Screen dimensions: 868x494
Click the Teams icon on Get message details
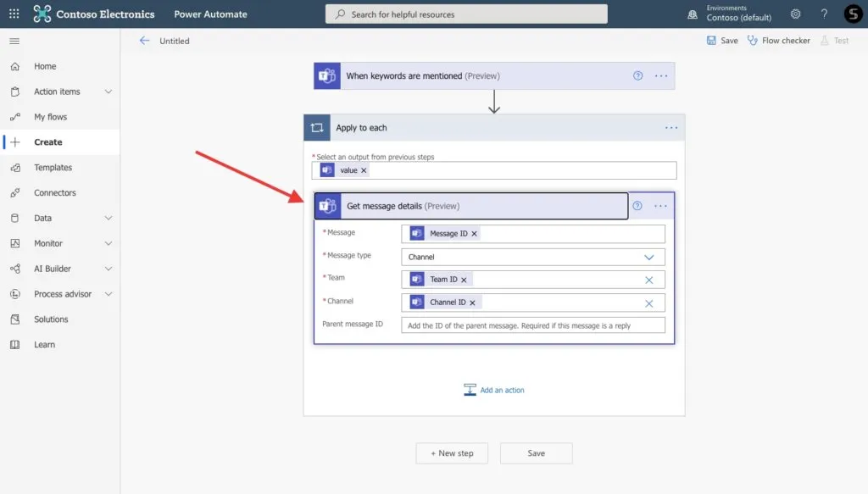click(328, 206)
